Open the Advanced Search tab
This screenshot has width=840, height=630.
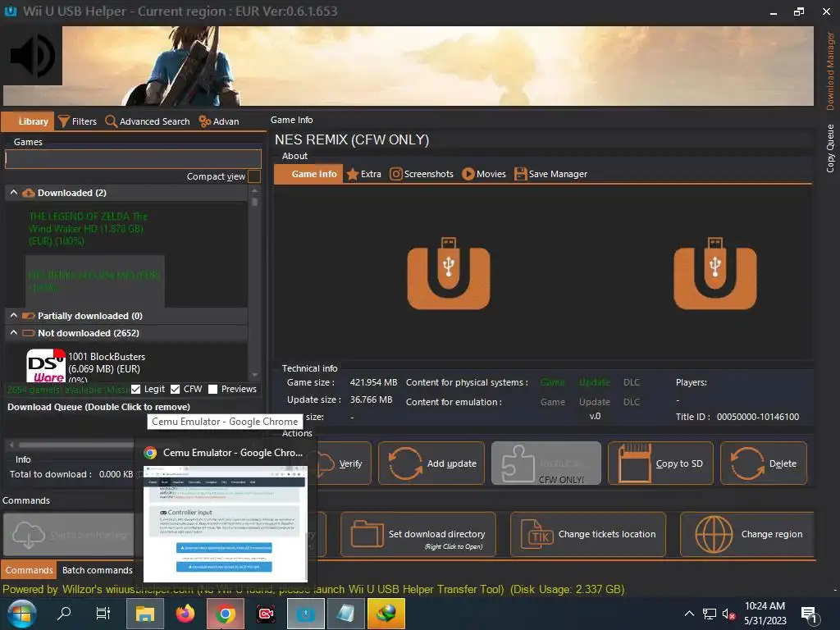point(148,121)
